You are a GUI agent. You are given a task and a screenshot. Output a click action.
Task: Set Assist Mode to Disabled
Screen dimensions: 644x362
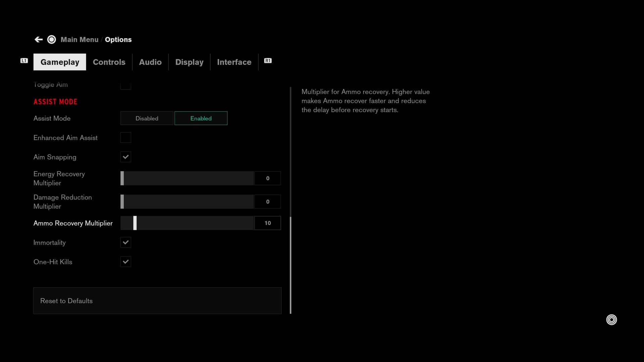coord(147,118)
